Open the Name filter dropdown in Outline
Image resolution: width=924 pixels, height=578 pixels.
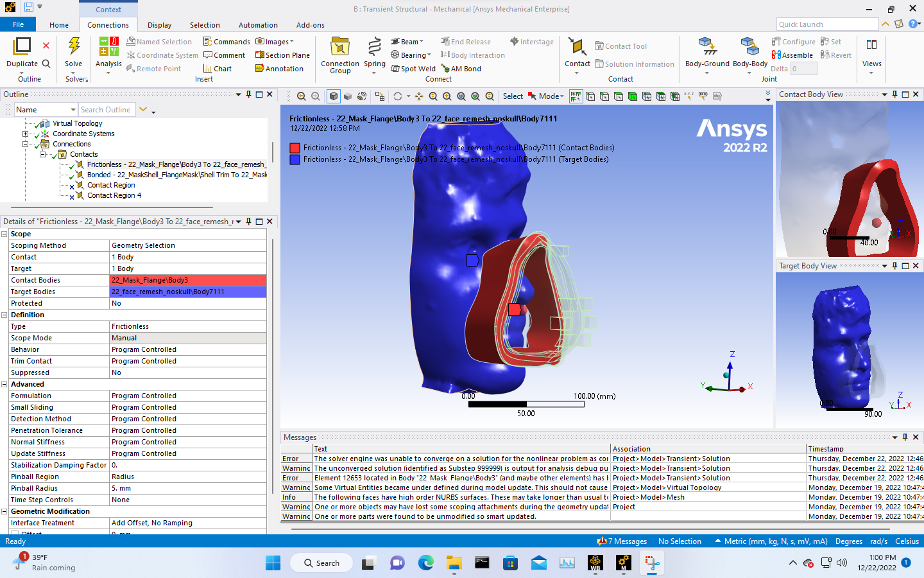point(73,110)
